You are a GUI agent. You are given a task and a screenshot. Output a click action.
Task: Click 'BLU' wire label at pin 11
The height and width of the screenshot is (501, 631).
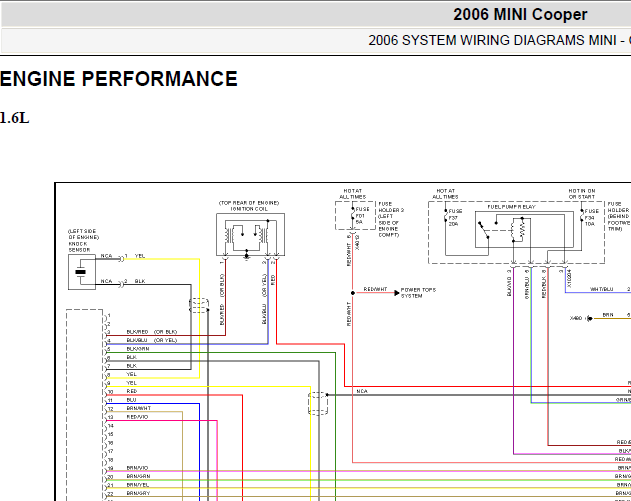(131, 400)
